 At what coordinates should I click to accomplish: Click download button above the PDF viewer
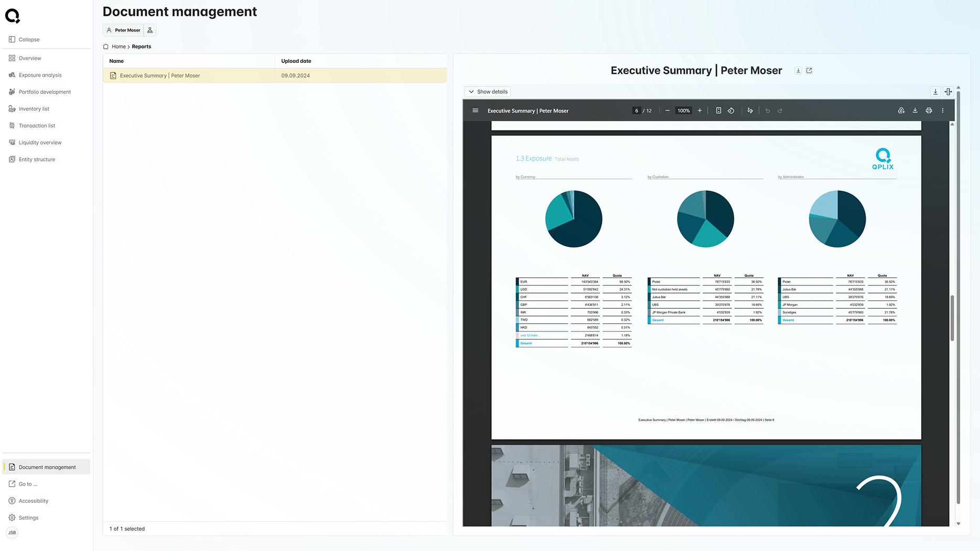(935, 92)
